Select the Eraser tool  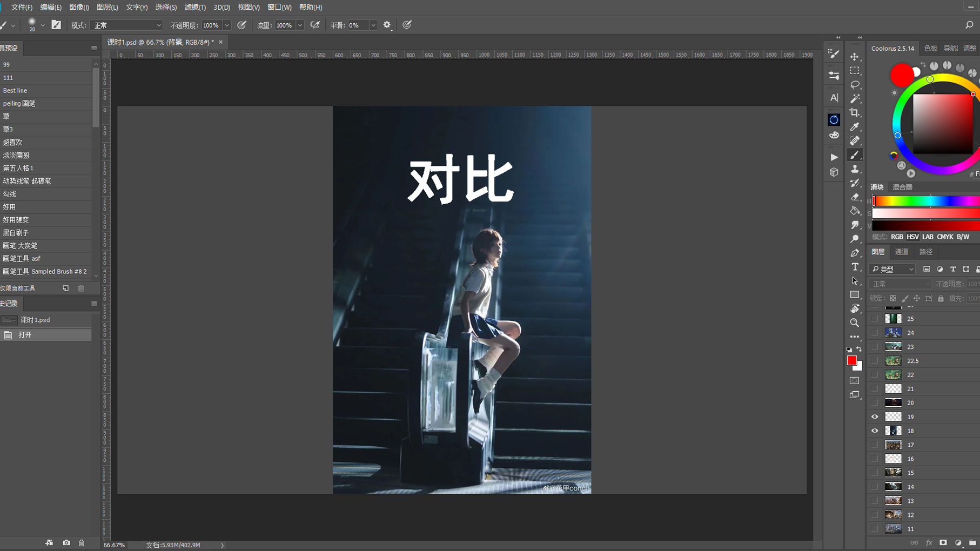(x=855, y=197)
